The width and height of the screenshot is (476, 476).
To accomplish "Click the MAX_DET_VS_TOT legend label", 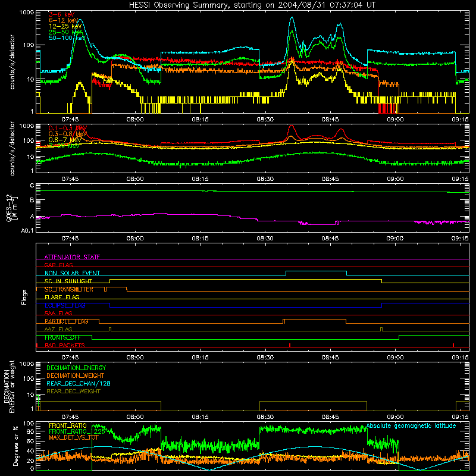I will (73, 437).
